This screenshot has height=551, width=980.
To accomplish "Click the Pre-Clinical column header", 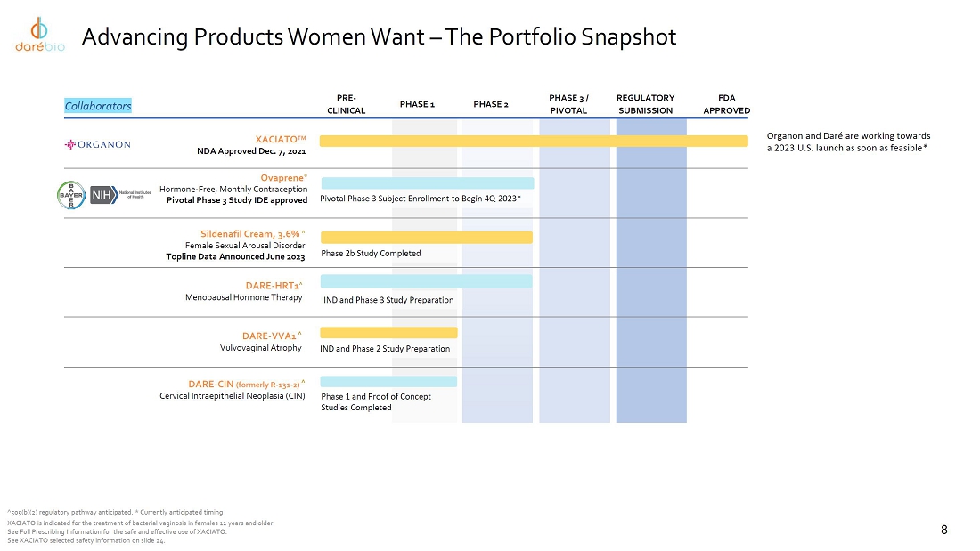I will (x=347, y=104).
